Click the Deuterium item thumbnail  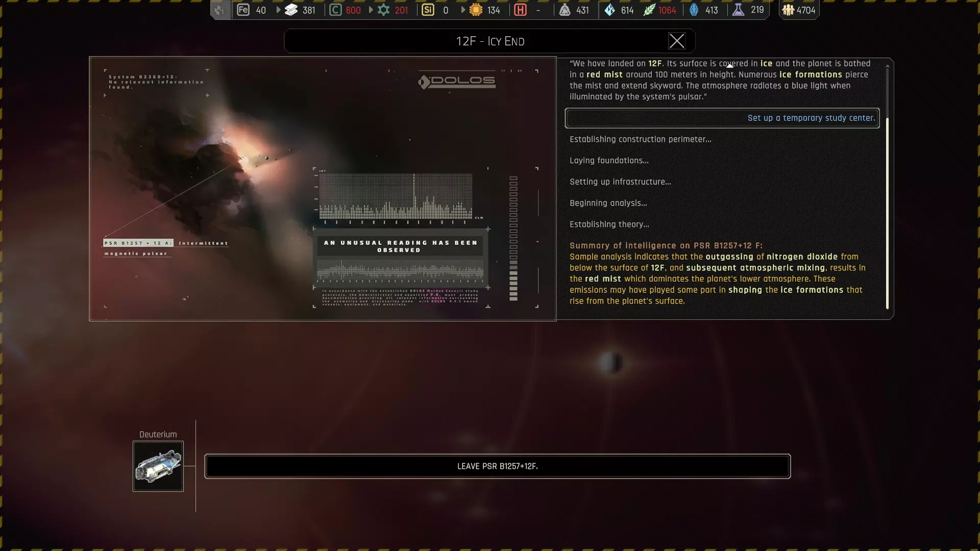coord(158,466)
